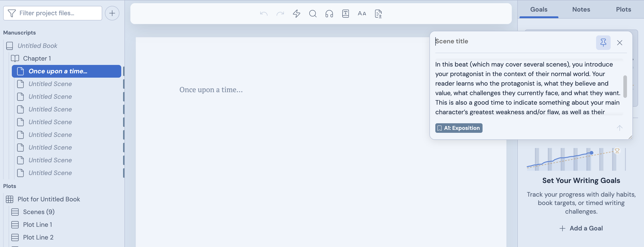Click the text frame T icon
The width and height of the screenshot is (644, 247).
[x=345, y=13]
